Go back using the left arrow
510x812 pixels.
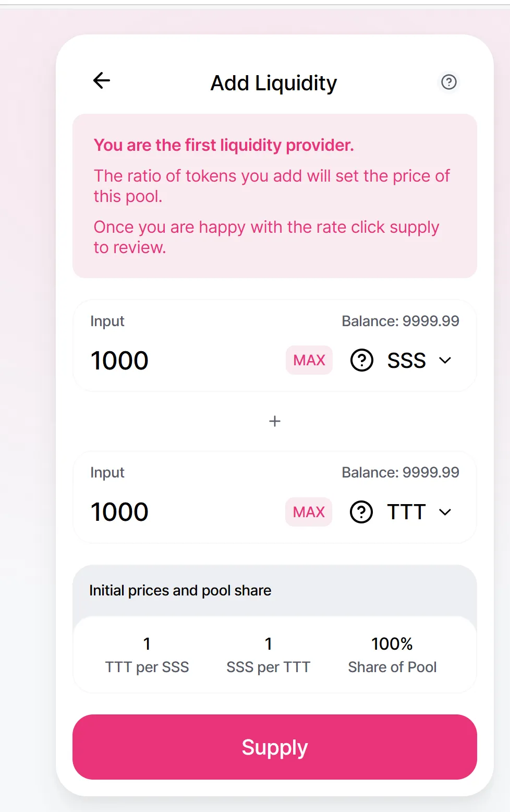point(102,80)
